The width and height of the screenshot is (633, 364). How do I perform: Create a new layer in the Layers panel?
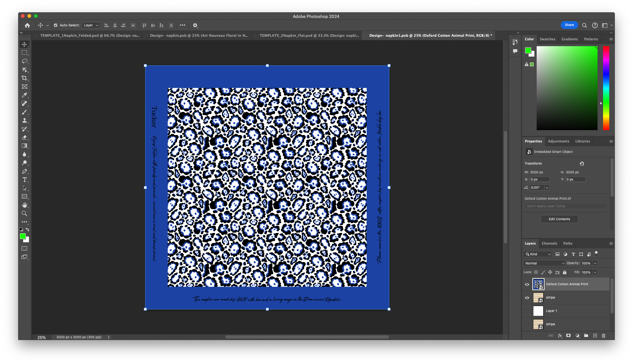click(x=595, y=335)
